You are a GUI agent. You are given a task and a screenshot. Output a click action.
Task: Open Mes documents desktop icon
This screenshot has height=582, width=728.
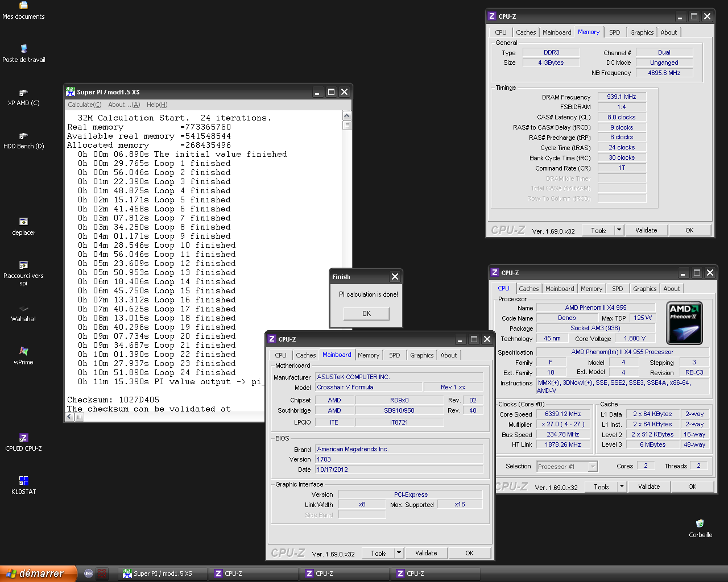click(x=23, y=10)
